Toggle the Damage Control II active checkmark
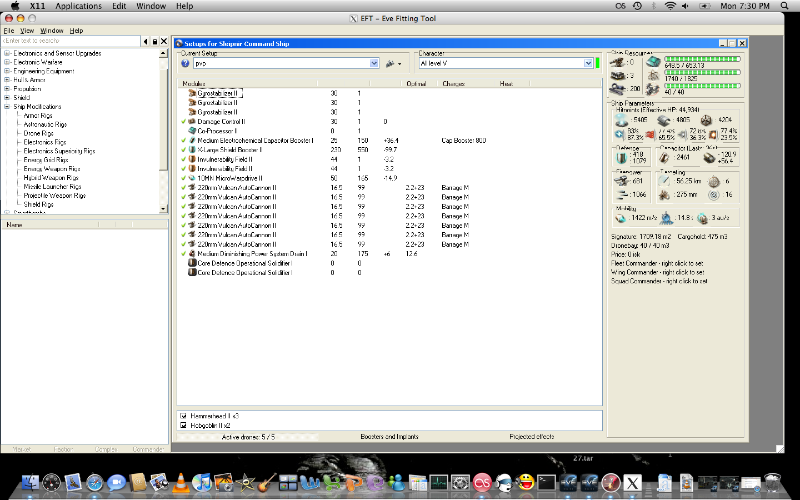Viewport: 800px width, 500px height. (x=183, y=121)
